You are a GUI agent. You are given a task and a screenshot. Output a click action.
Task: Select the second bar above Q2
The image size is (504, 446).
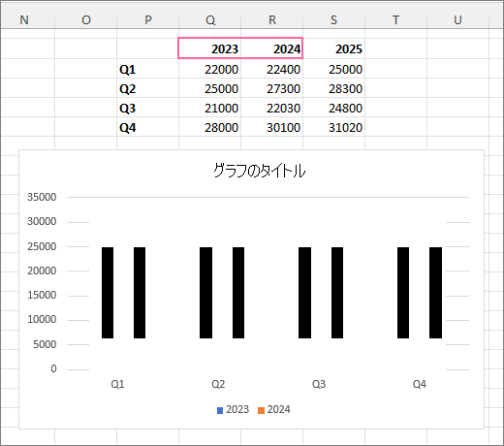238,293
